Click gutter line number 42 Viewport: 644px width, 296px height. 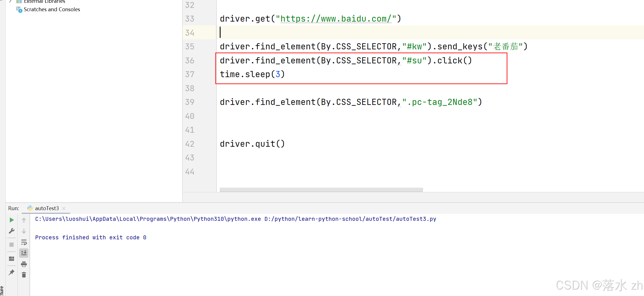pos(190,144)
